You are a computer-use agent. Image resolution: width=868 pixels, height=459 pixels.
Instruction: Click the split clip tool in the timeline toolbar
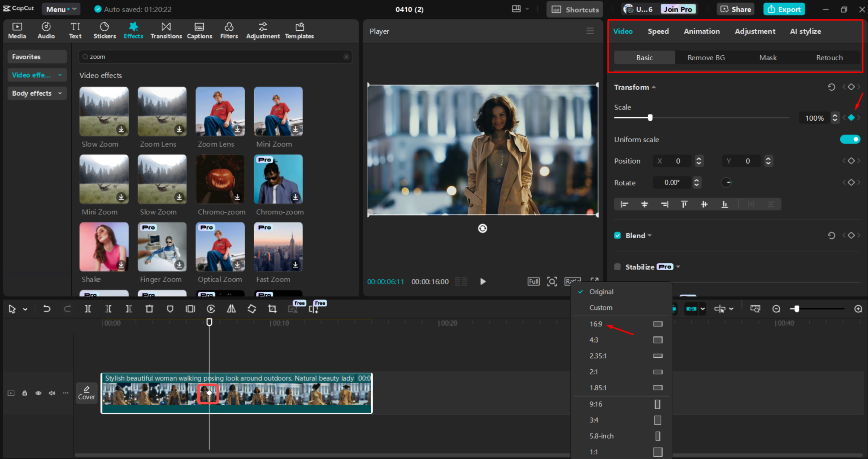point(88,309)
